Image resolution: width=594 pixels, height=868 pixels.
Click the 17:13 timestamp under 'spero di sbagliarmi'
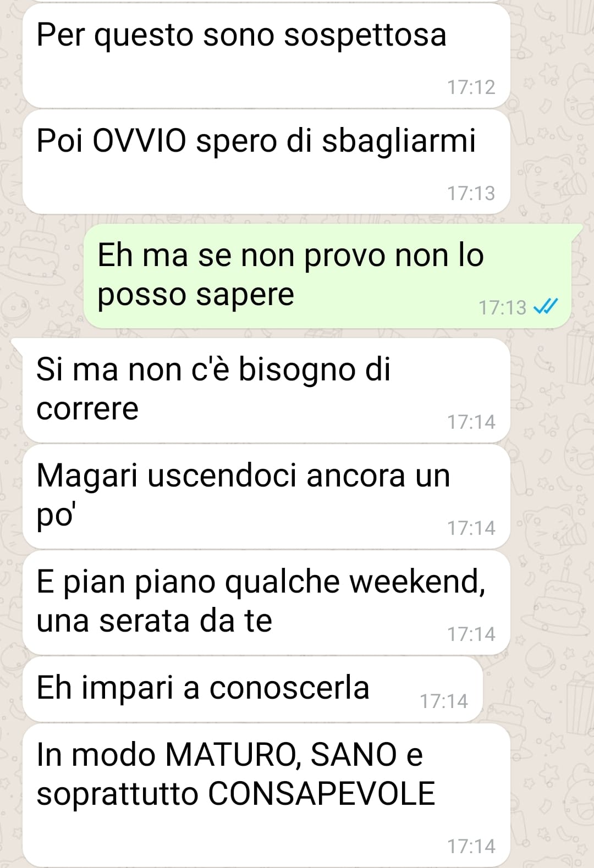pos(471,193)
